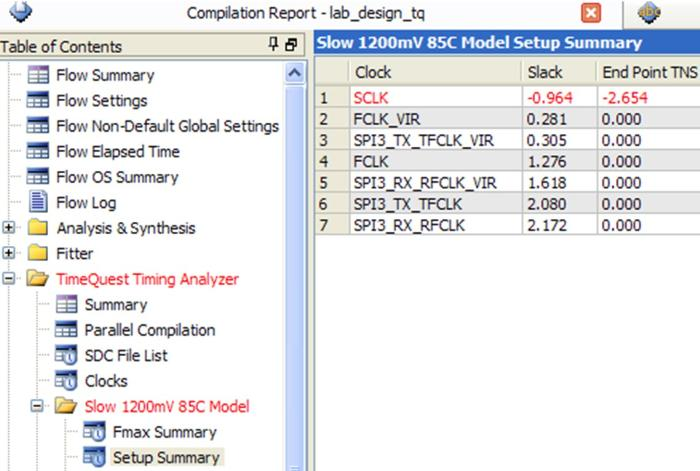700x471 pixels.
Task: Collapse the TimeQuest Timing Analyzer node
Action: [x=8, y=279]
